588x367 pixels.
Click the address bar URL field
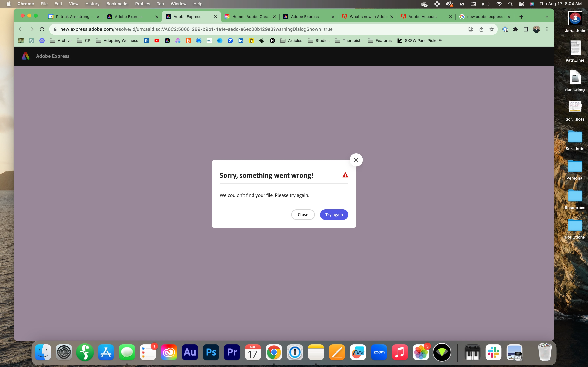(196, 29)
